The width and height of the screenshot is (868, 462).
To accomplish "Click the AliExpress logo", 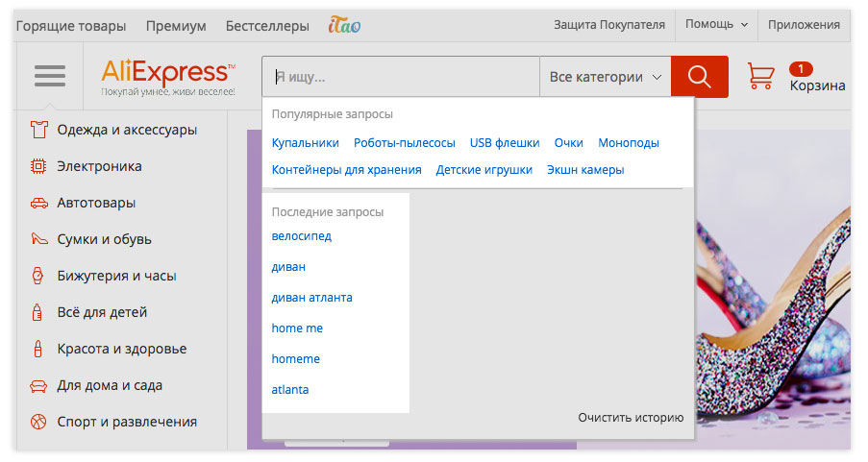I will (168, 78).
